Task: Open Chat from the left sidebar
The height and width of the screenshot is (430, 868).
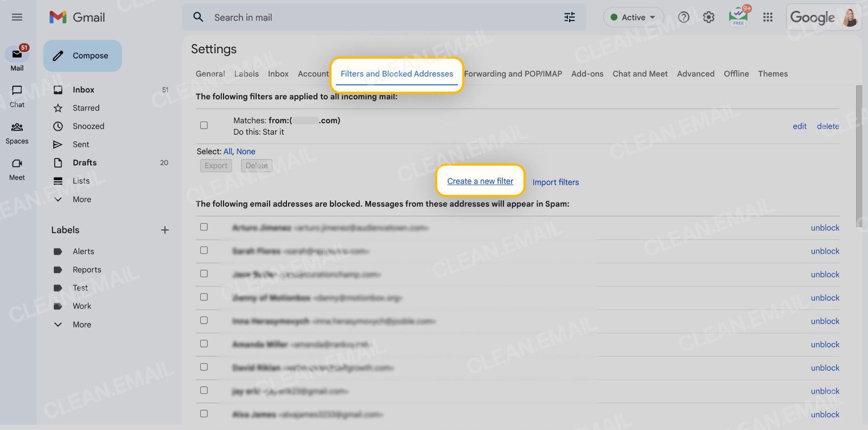Action: pyautogui.click(x=17, y=96)
